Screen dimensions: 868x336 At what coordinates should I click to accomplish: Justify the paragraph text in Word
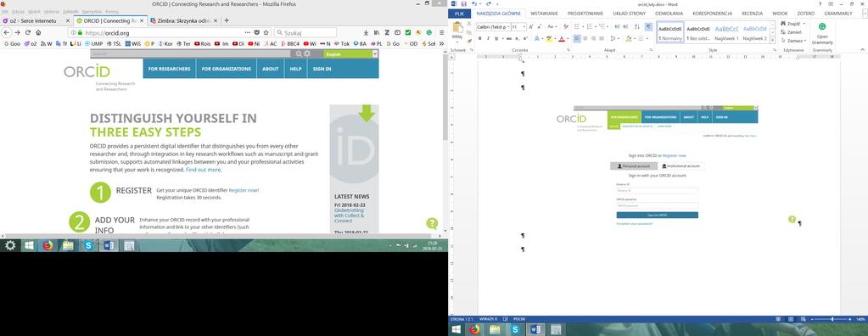tap(602, 39)
